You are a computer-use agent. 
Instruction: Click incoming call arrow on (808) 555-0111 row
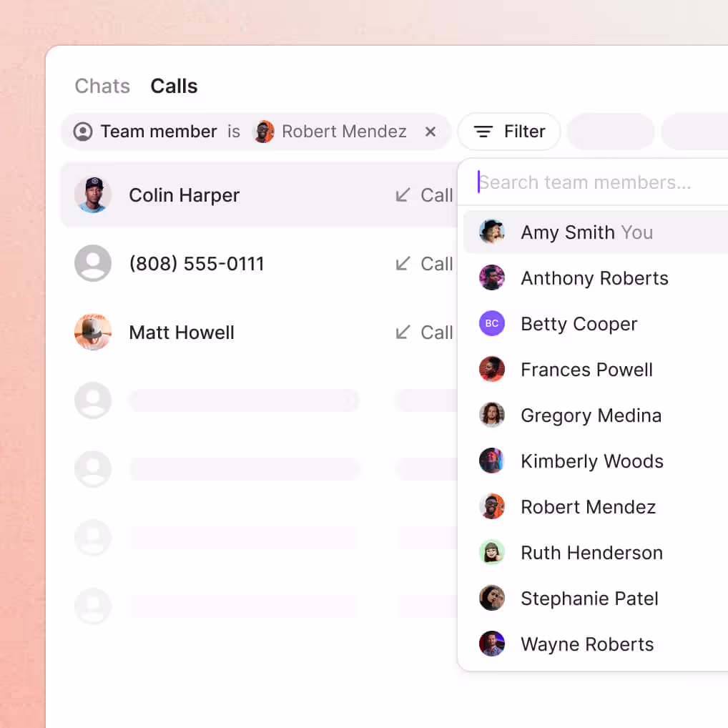coord(403,264)
